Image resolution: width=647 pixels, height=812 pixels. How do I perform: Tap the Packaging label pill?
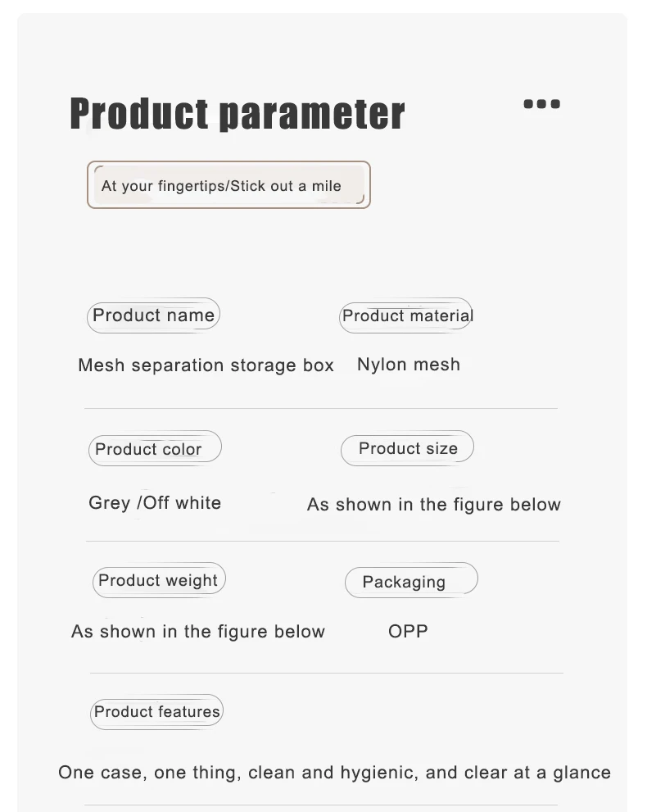point(409,582)
